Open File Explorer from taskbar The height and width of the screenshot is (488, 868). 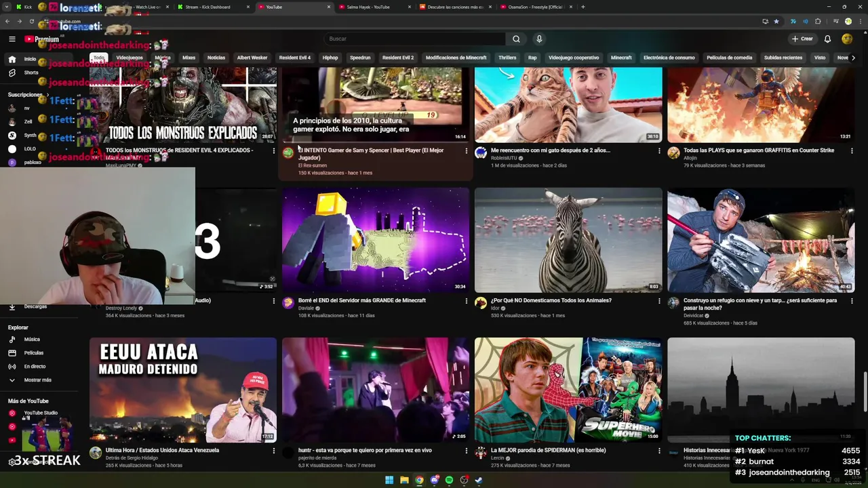[404, 480]
